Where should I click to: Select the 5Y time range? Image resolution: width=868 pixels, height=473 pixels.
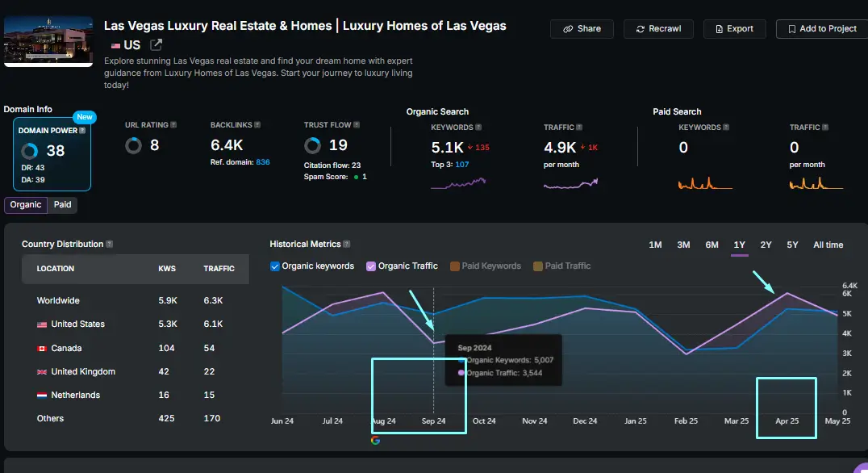pyautogui.click(x=792, y=245)
